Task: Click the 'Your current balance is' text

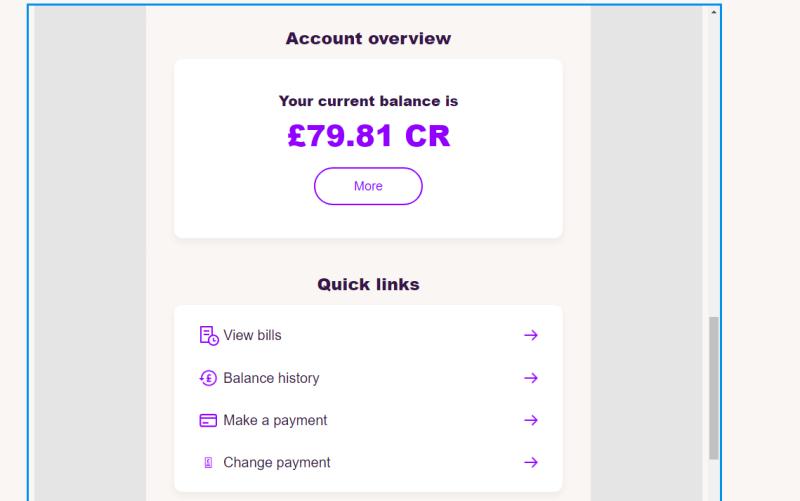Action: [368, 101]
